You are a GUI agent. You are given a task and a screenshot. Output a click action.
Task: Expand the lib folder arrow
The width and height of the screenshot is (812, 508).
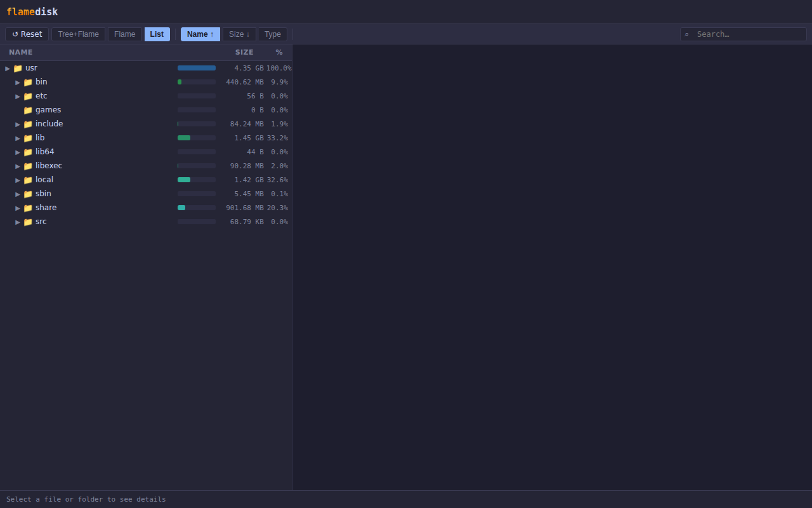[x=18, y=138]
